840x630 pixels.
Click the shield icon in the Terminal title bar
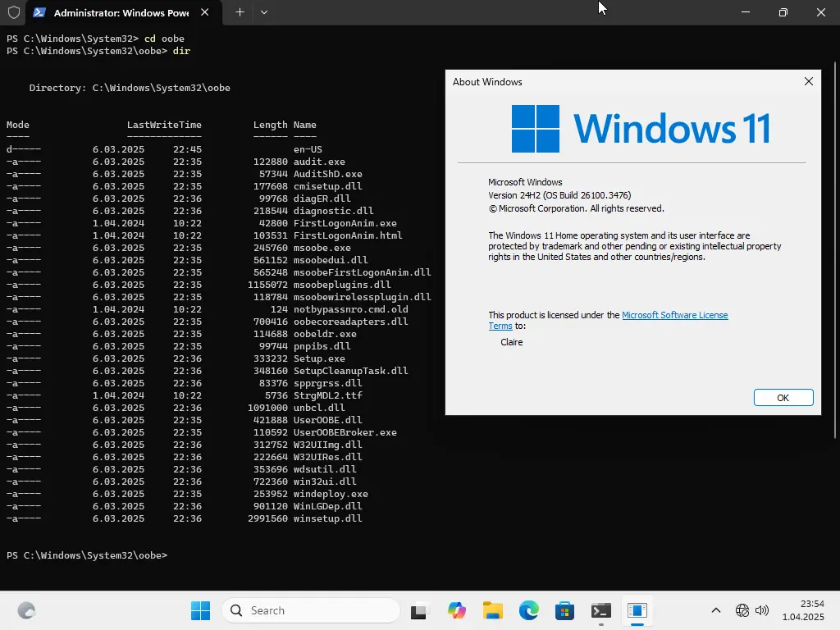pos(14,12)
